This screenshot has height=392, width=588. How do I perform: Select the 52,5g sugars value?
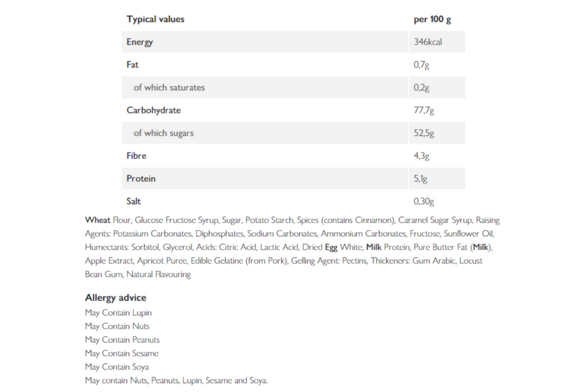click(424, 133)
